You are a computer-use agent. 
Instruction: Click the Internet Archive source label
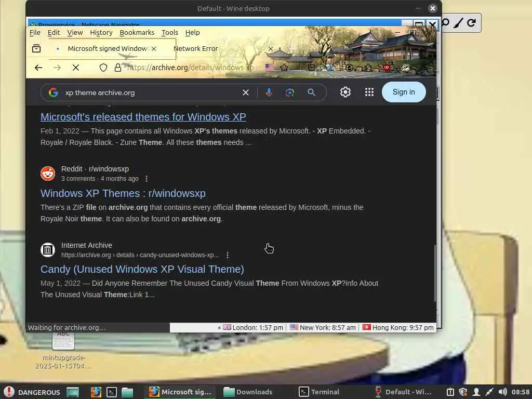(x=87, y=245)
